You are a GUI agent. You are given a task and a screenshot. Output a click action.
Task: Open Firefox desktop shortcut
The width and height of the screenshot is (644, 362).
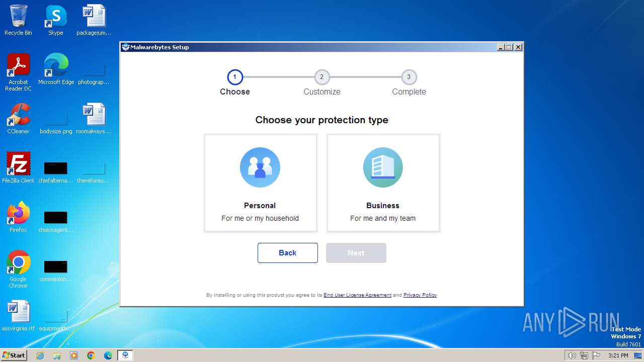pos(18,217)
